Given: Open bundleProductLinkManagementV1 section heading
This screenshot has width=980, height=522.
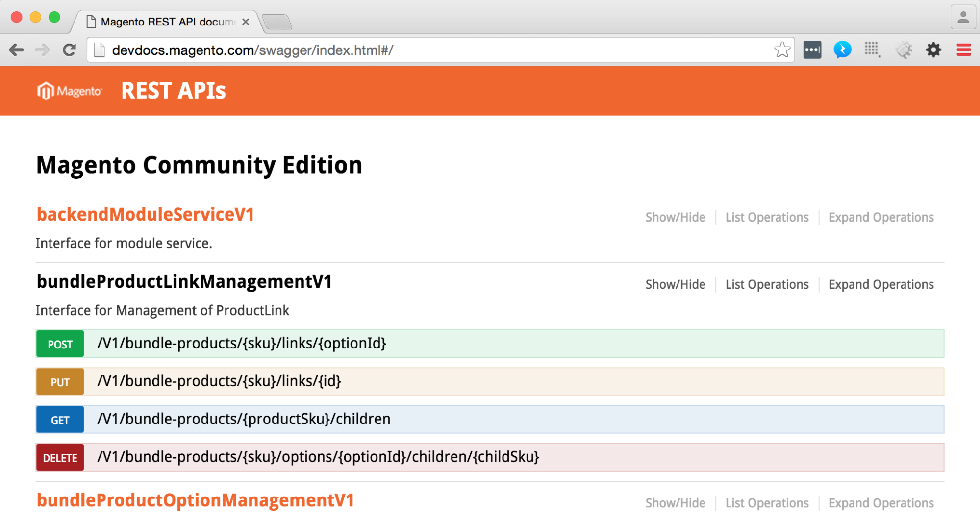Looking at the screenshot, I should click(x=184, y=281).
